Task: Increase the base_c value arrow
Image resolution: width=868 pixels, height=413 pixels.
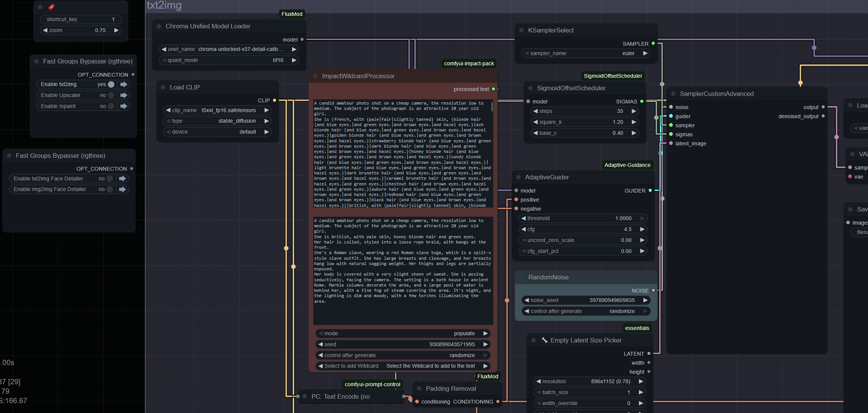Action: [x=634, y=133]
